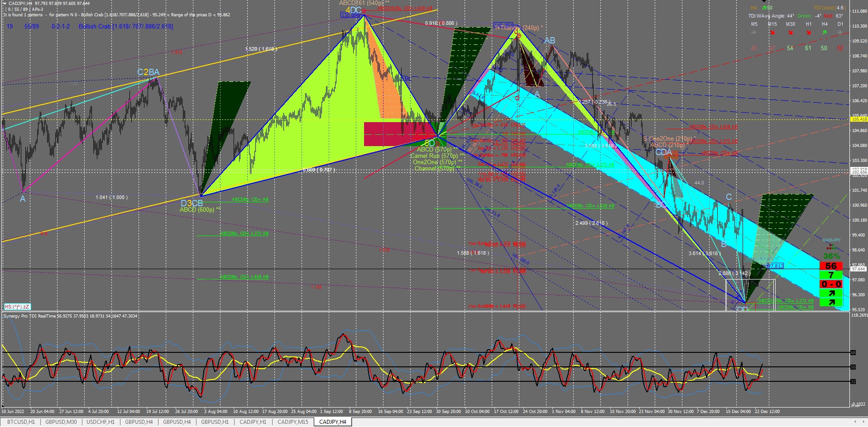The image size is (868, 427).
Task: Click the TDI WAvg Angle: 44° text
Action: (x=771, y=16)
